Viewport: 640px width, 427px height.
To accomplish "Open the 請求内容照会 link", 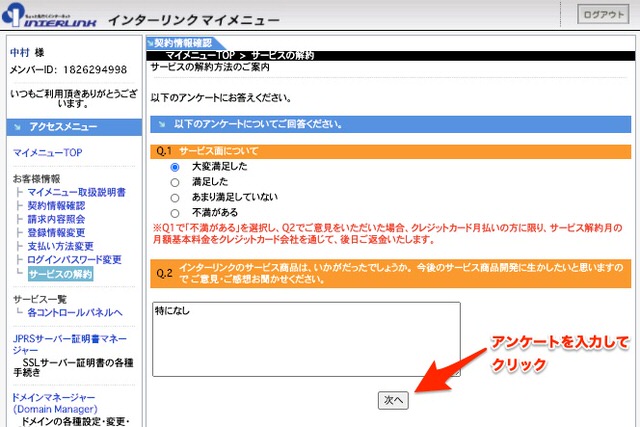I will pos(56,219).
